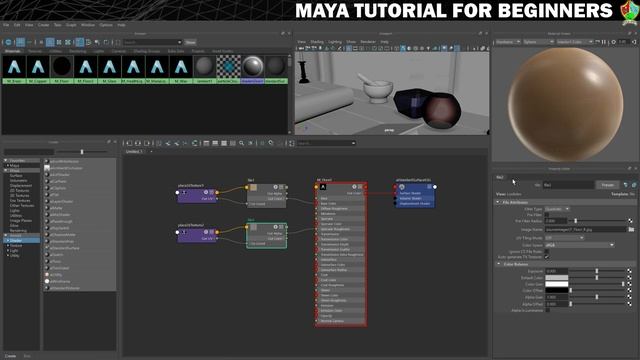Set nodes to simple view mode icon

(206, 143)
